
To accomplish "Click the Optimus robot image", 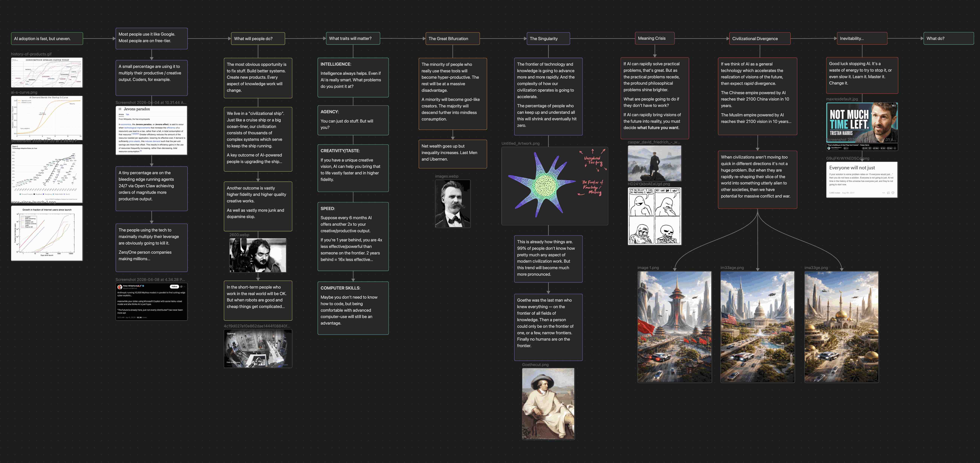I will (258, 348).
